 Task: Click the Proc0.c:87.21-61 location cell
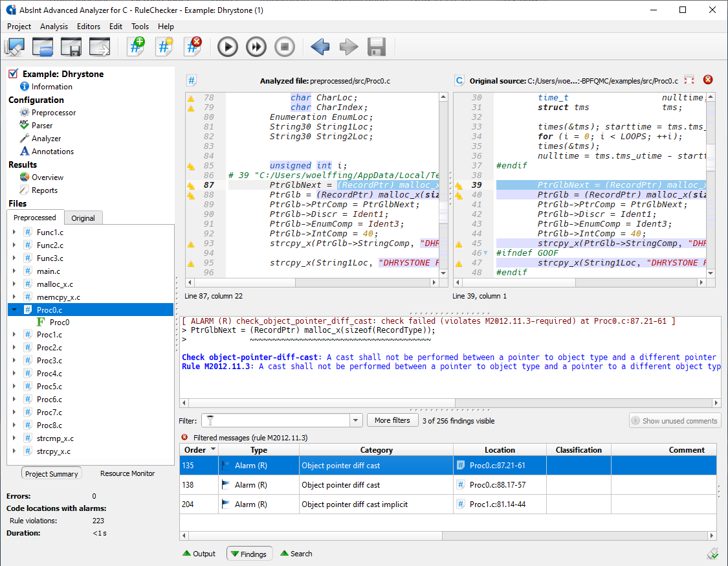pos(500,465)
